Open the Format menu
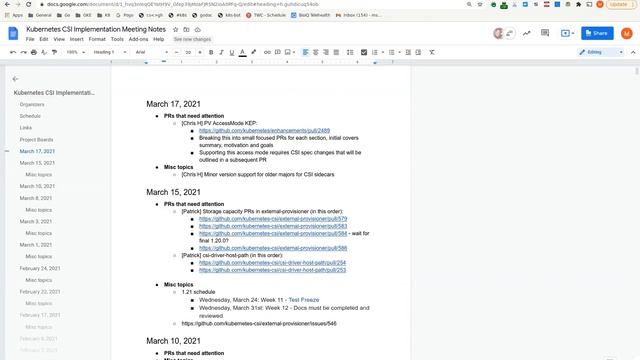The image size is (640, 360). click(x=97, y=39)
